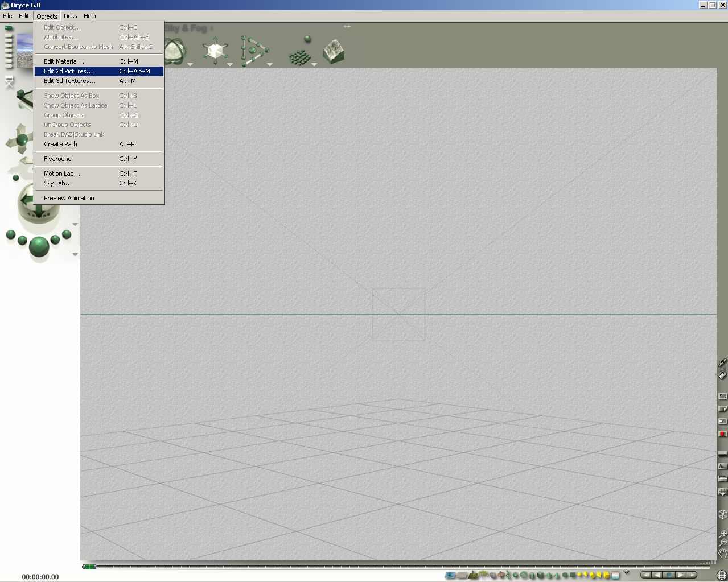The height and width of the screenshot is (582, 728).
Task: Click the nano edit page-curl icon
Action: click(x=722, y=408)
